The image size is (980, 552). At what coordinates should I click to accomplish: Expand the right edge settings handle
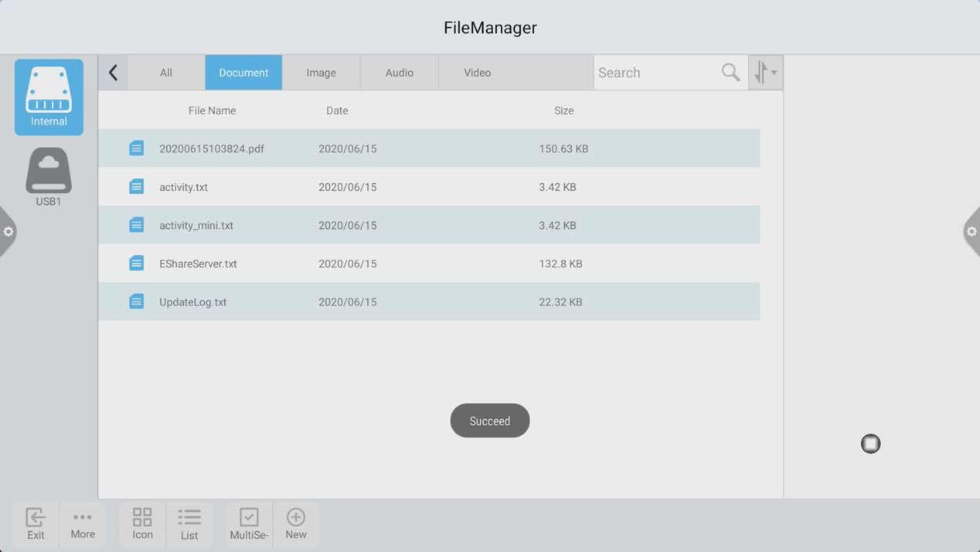(x=971, y=232)
